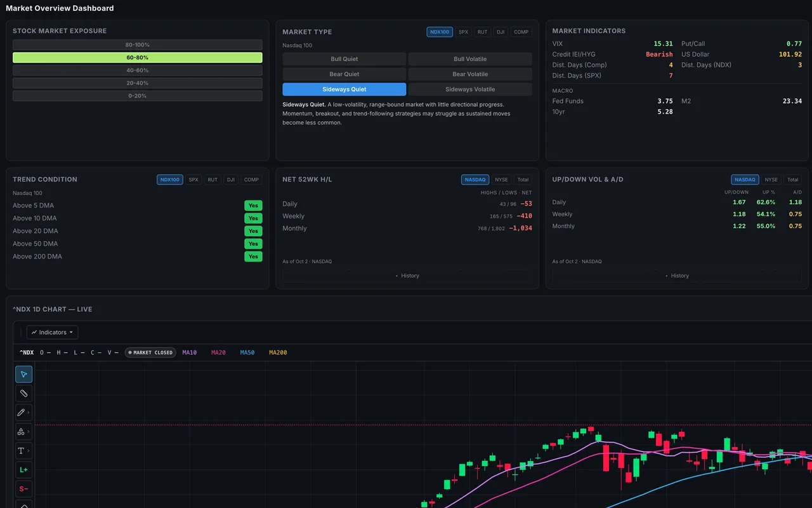
Task: Click the Monthly net value -1,034
Action: tap(520, 228)
